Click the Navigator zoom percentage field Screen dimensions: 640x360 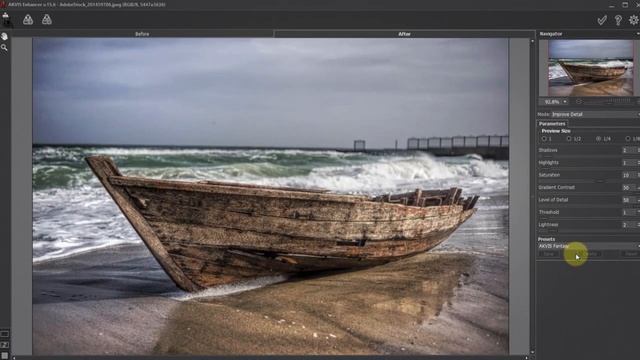551,102
